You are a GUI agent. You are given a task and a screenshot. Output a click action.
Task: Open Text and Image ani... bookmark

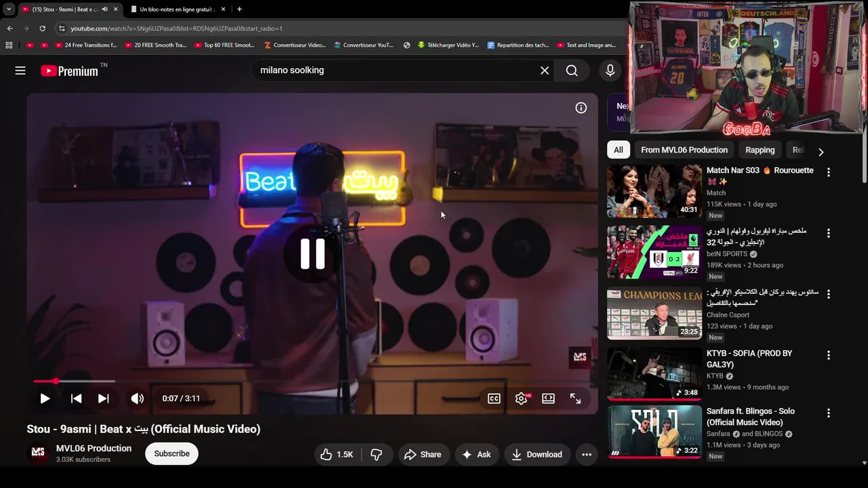587,45
